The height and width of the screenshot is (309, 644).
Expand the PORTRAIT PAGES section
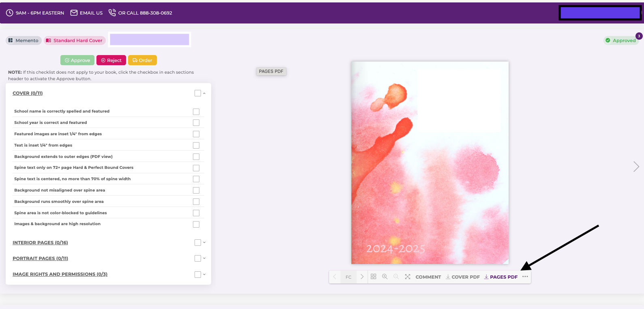204,258
